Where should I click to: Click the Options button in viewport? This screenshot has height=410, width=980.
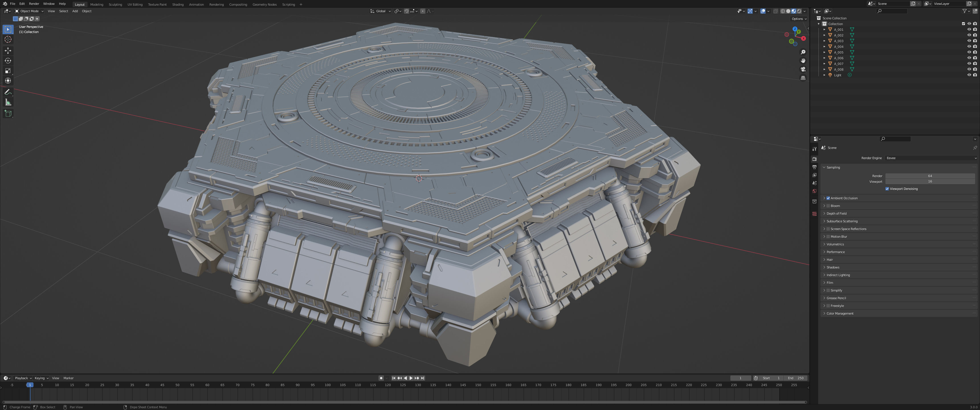(799, 19)
